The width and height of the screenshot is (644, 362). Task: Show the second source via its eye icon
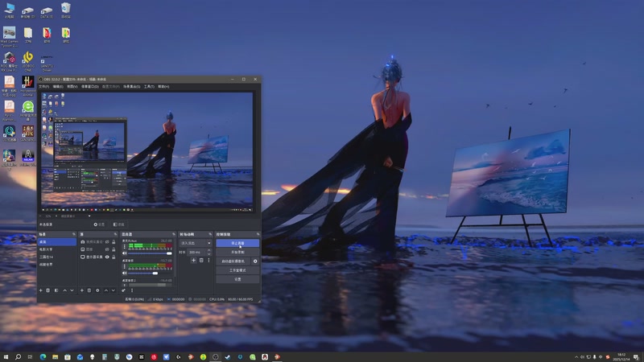click(107, 249)
